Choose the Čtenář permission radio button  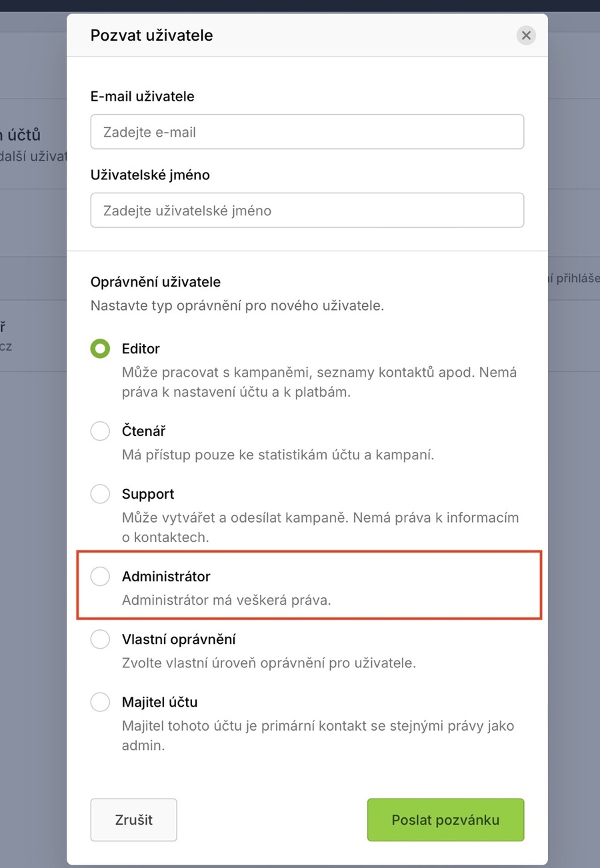100,431
